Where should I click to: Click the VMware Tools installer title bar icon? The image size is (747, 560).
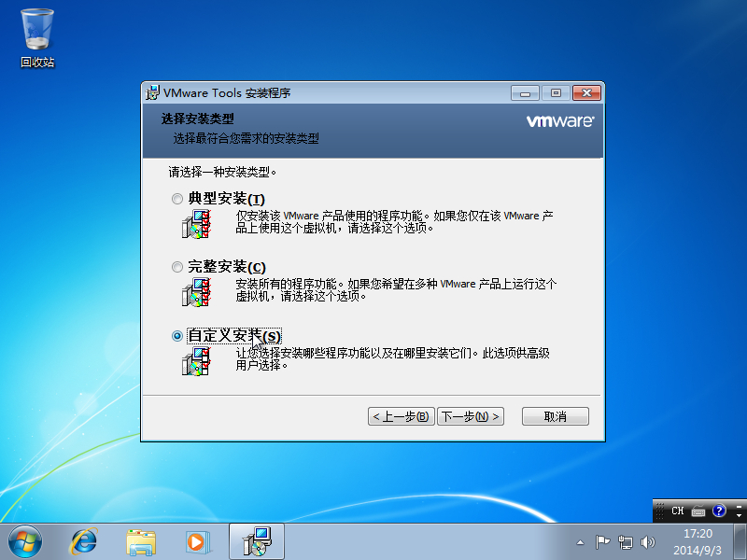152,92
